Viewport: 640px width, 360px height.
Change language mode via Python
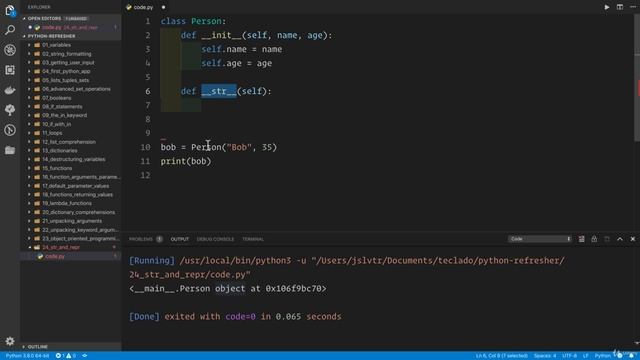pyautogui.click(x=602, y=356)
